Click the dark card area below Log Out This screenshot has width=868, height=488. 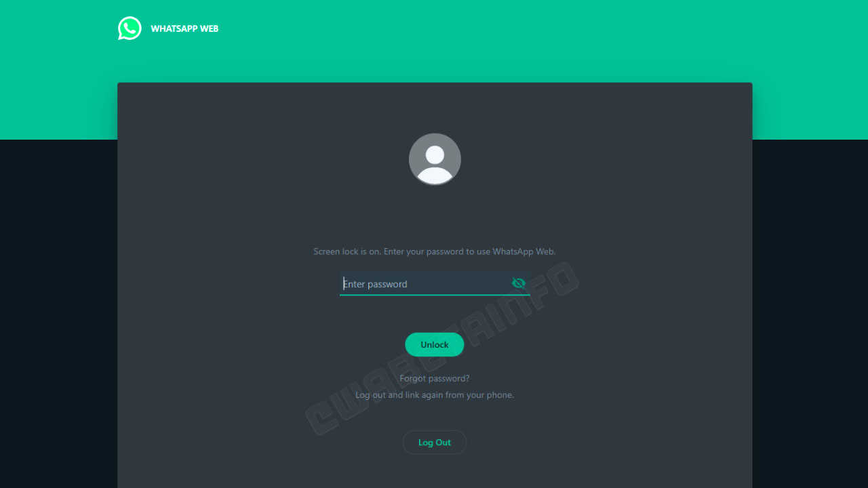435,472
